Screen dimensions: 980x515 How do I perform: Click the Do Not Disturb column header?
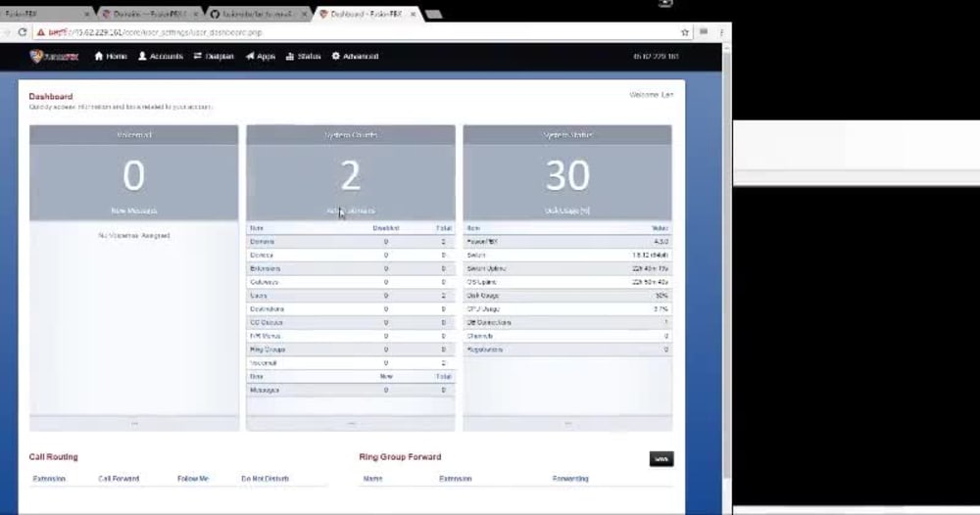pyautogui.click(x=265, y=479)
